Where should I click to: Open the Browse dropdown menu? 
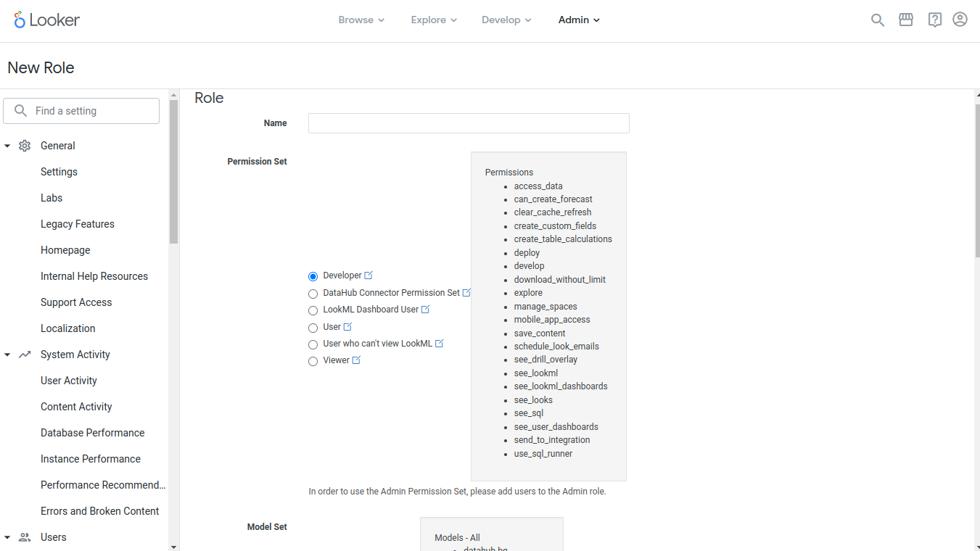tap(361, 20)
